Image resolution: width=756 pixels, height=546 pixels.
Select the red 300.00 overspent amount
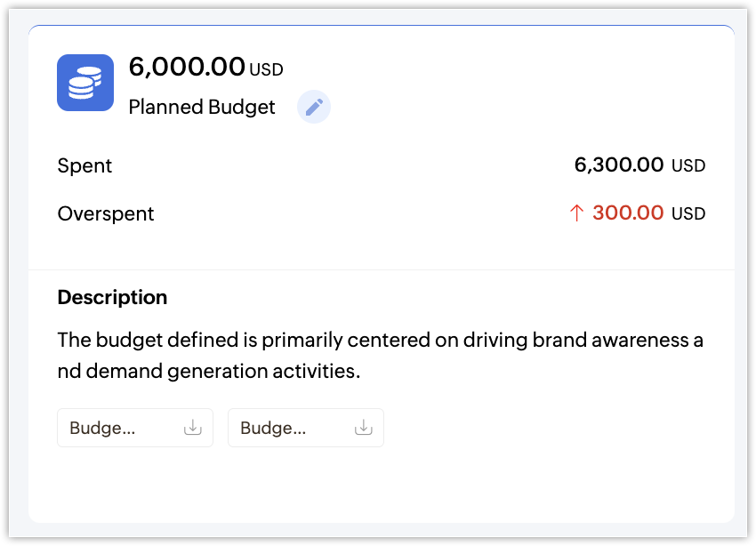(628, 213)
